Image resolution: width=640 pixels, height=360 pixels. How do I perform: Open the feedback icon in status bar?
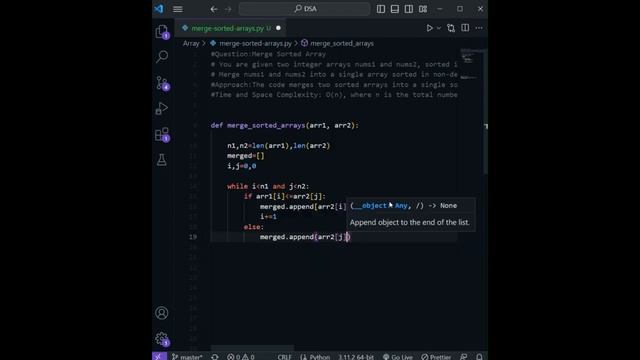464,357
